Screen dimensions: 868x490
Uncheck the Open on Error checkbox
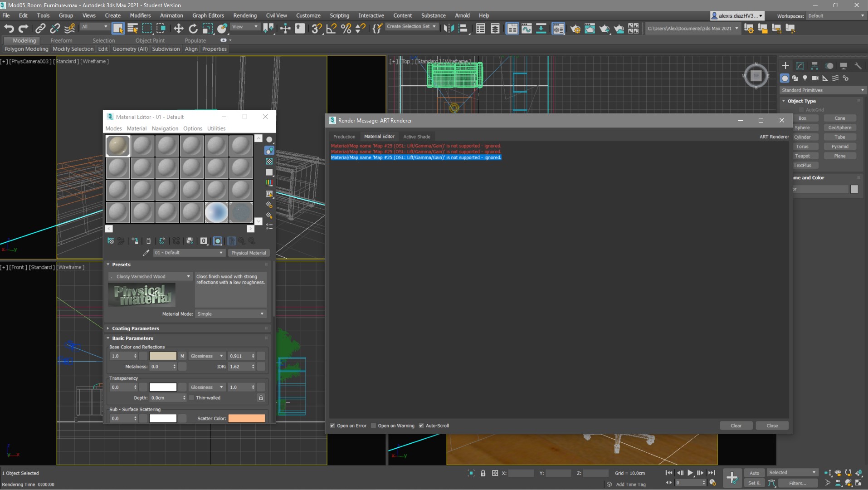[332, 426]
